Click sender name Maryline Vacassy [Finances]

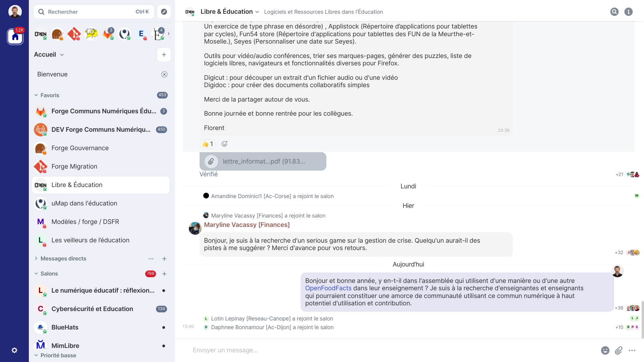(x=247, y=225)
